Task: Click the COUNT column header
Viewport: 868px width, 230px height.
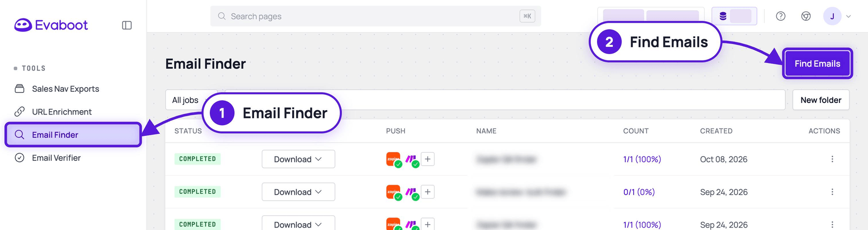Action: pyautogui.click(x=636, y=131)
